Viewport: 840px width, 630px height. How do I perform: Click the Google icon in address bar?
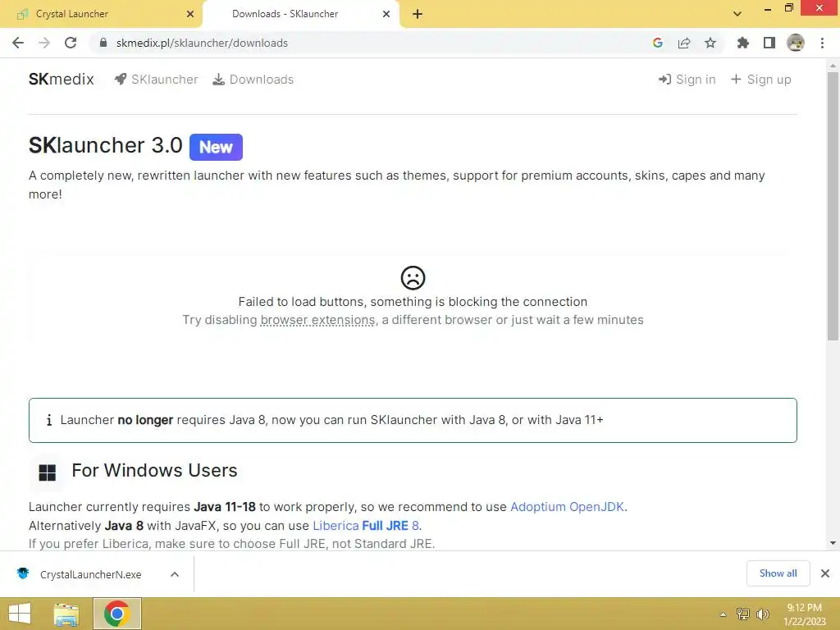tap(658, 43)
